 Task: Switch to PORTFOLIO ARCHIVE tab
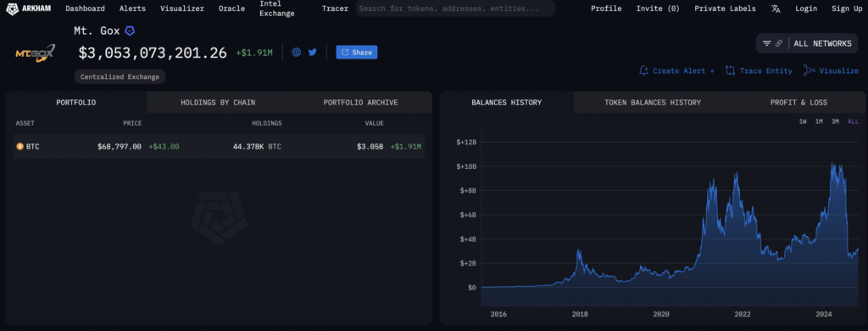[x=360, y=103]
